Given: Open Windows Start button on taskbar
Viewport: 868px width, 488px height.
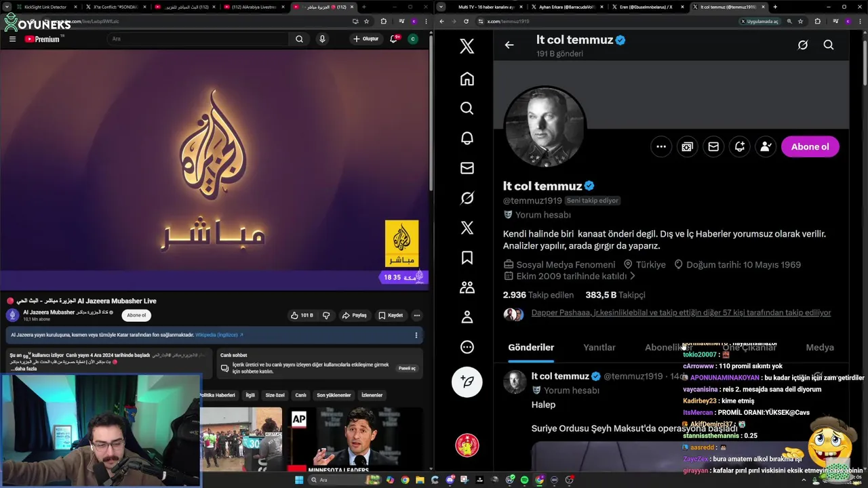Looking at the screenshot, I should tap(298, 480).
